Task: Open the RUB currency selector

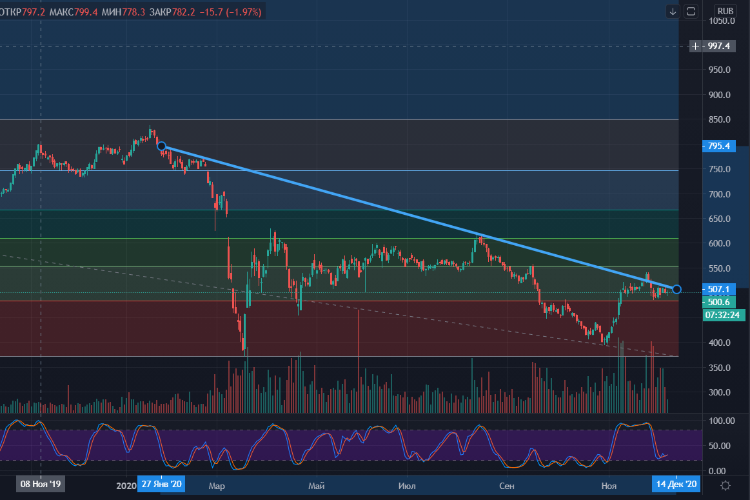Action: [725, 11]
